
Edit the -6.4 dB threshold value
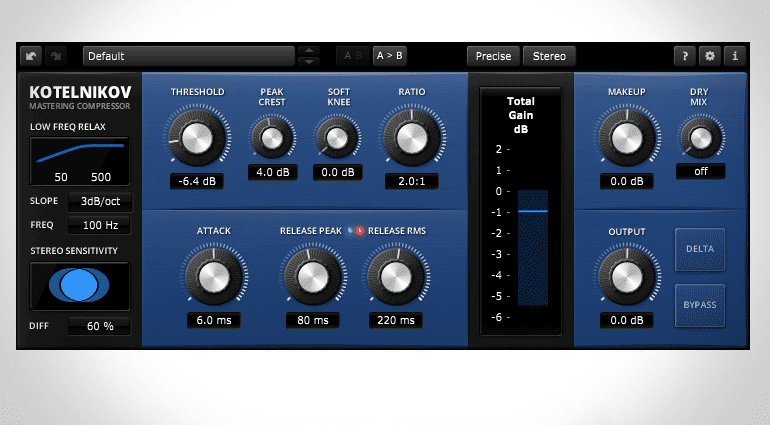[197, 181]
